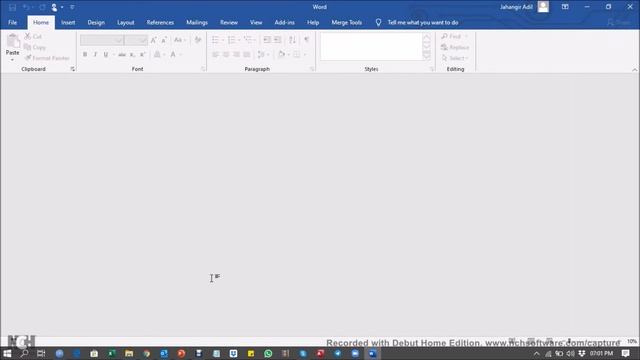The height and width of the screenshot is (360, 640).
Task: Collapse the ribbon with chevron arrow
Action: tap(634, 70)
